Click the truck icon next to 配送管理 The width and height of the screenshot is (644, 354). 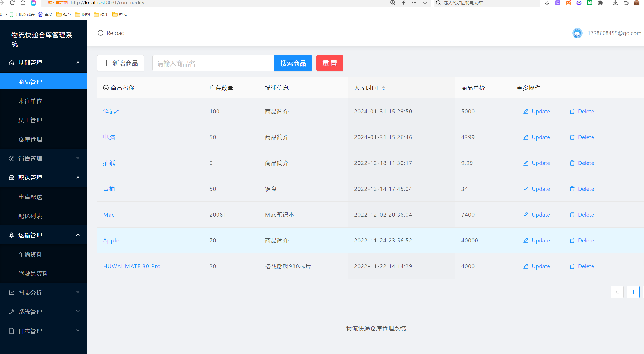point(11,178)
